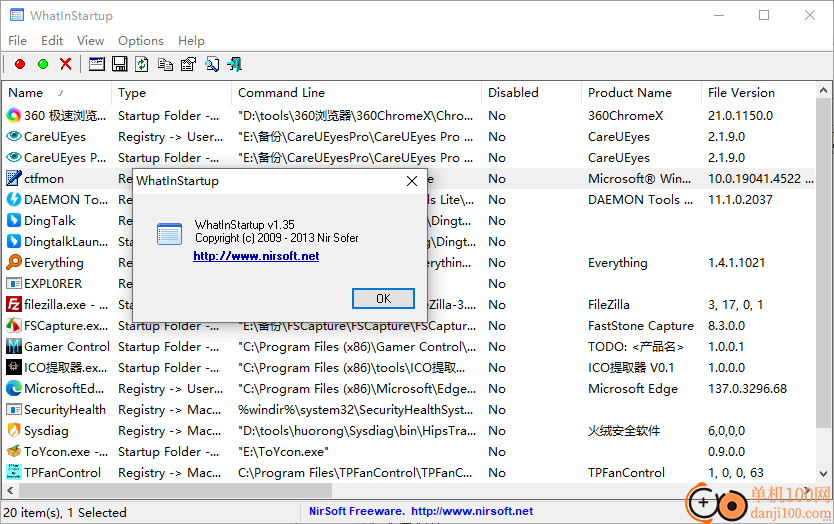Screen dimensions: 834x524
Task: Click the FastStone Capture product name cell
Action: click(640, 326)
